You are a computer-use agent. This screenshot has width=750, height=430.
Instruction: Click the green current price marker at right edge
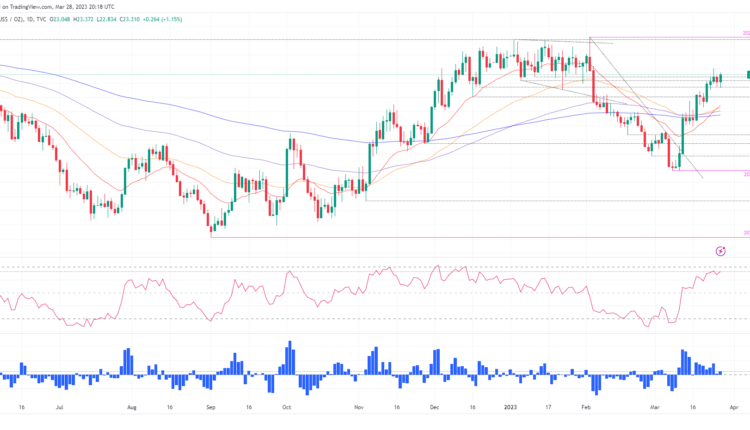pos(747,75)
